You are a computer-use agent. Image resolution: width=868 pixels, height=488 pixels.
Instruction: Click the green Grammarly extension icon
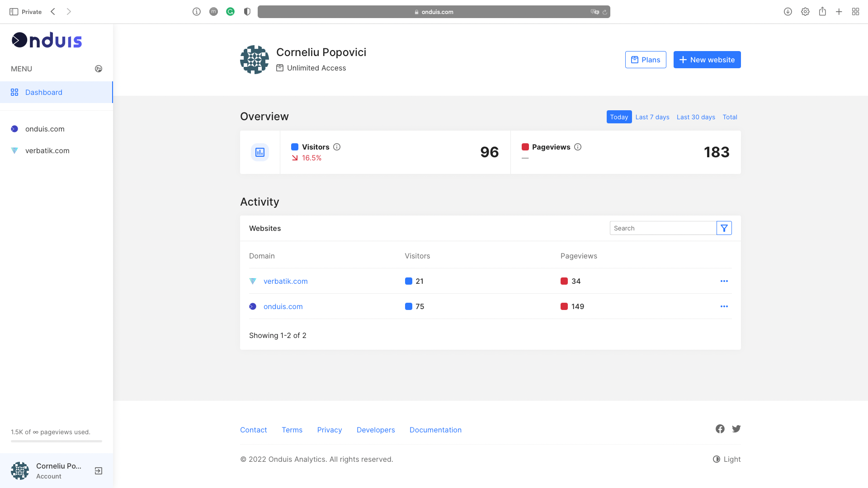(231, 12)
